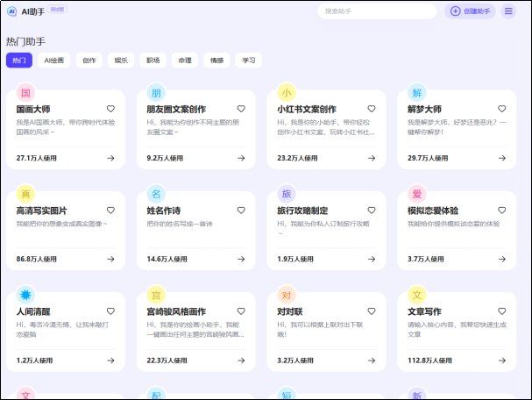Favorite 对对联 with the heart

(x=372, y=311)
